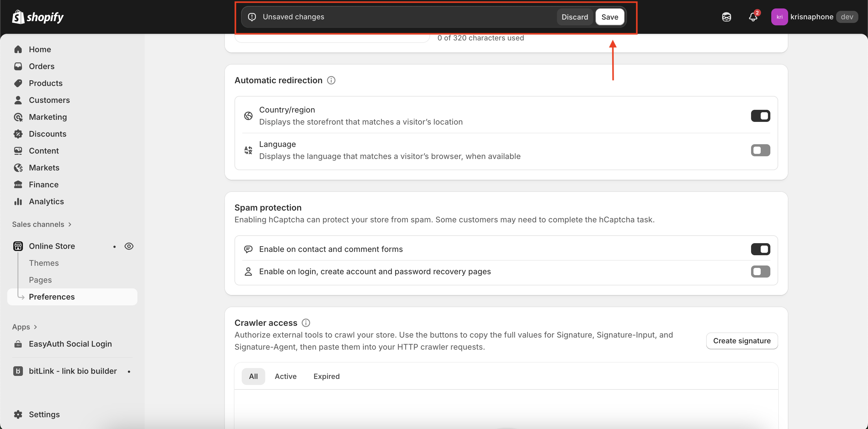Click the info icon beside Crawler access
The width and height of the screenshot is (868, 429).
[306, 323]
